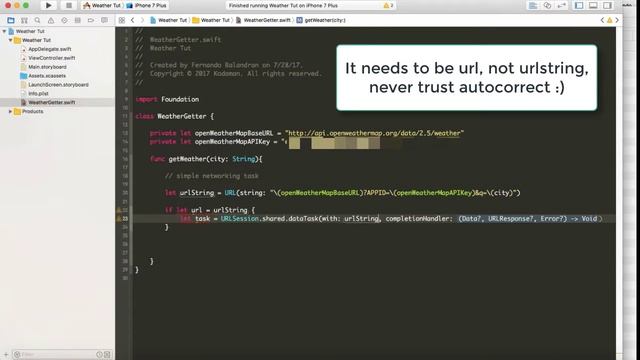Open the report navigator speech-bubble icon
The image size is (640, 360).
(104, 20)
